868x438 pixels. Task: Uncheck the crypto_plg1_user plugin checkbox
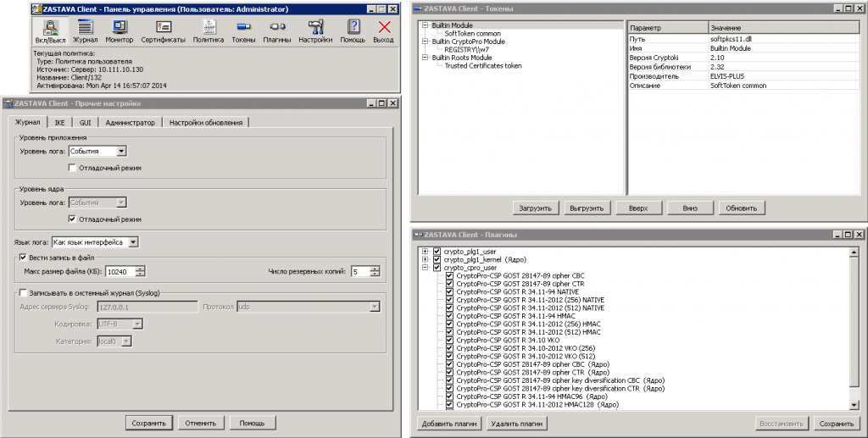click(x=437, y=252)
